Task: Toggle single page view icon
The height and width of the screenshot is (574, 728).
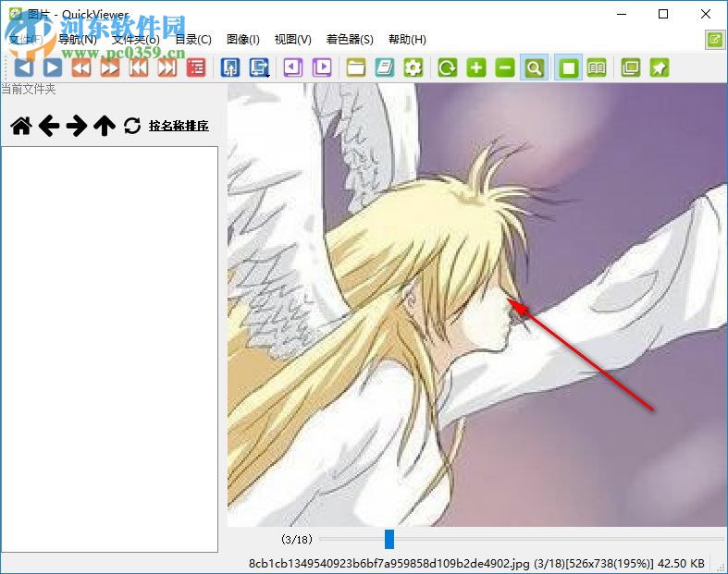Action: [x=568, y=67]
